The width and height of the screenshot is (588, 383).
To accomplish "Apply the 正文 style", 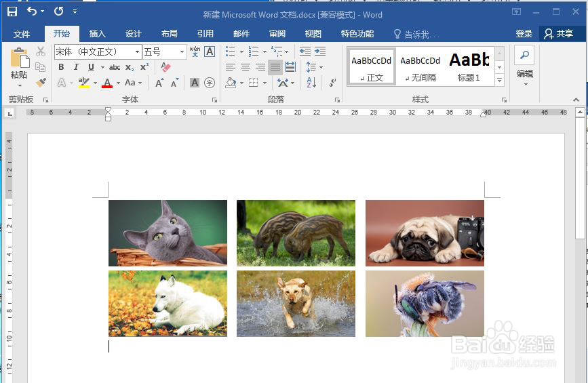I will [x=371, y=67].
